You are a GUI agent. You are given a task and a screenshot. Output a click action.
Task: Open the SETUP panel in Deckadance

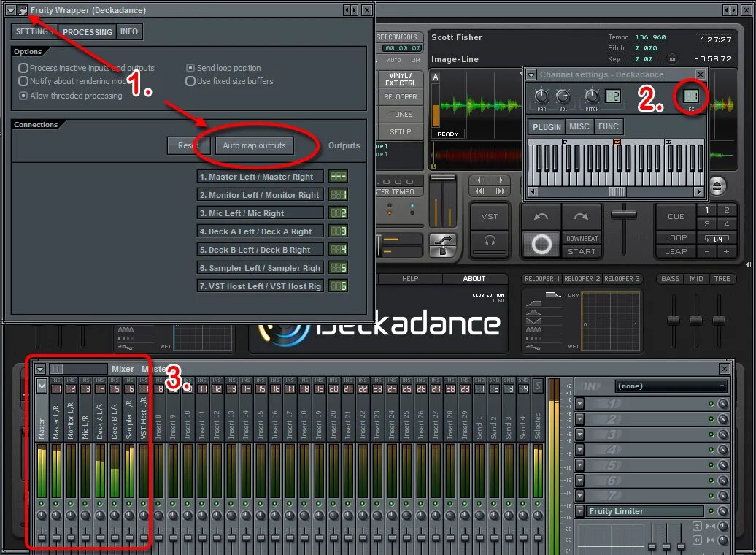[400, 131]
